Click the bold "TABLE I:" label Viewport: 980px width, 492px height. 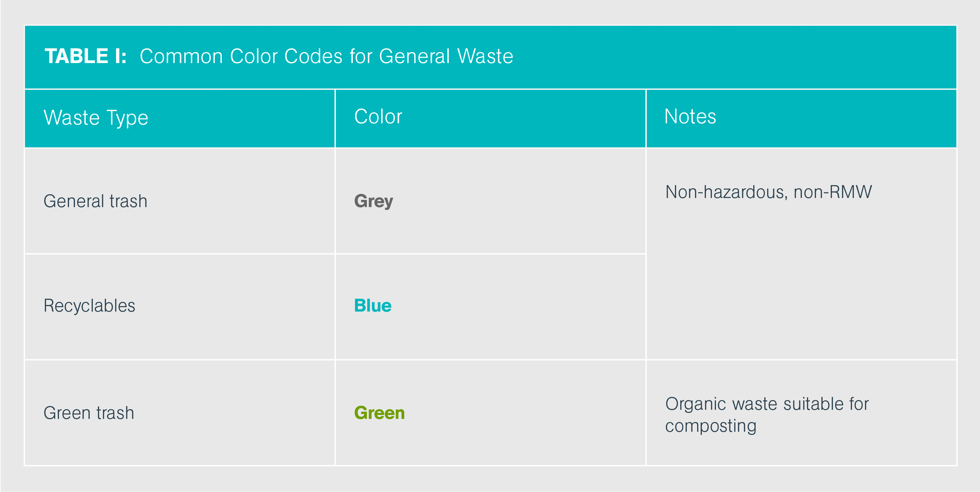86,56
